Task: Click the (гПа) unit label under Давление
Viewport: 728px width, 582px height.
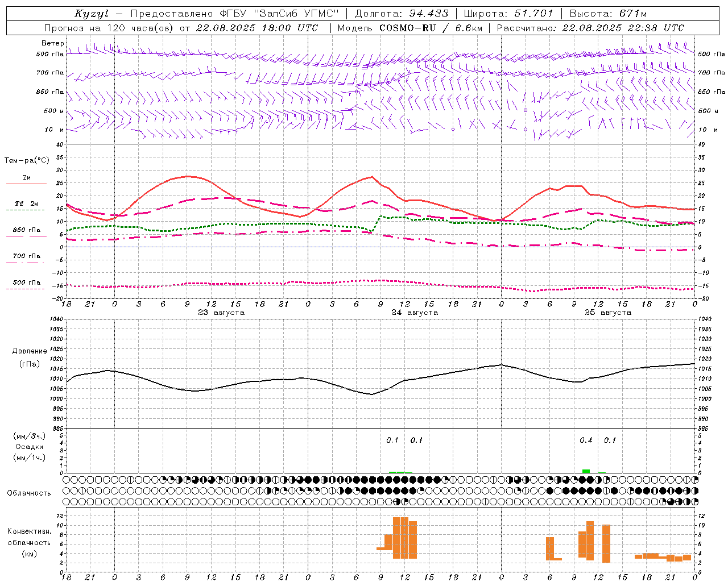Action: [30, 364]
